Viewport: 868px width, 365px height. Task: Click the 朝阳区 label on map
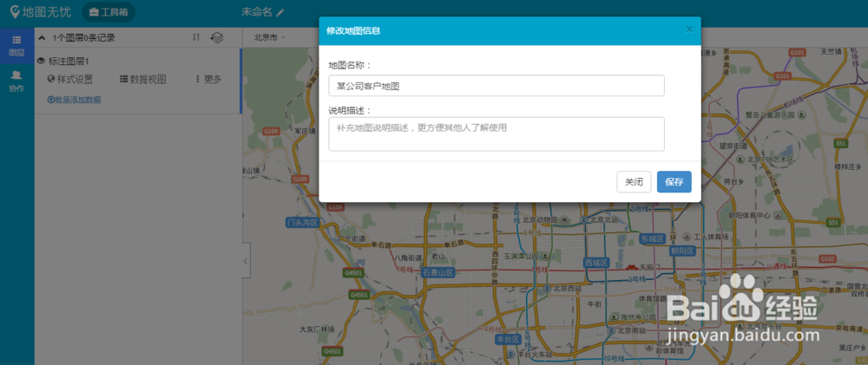click(x=682, y=250)
